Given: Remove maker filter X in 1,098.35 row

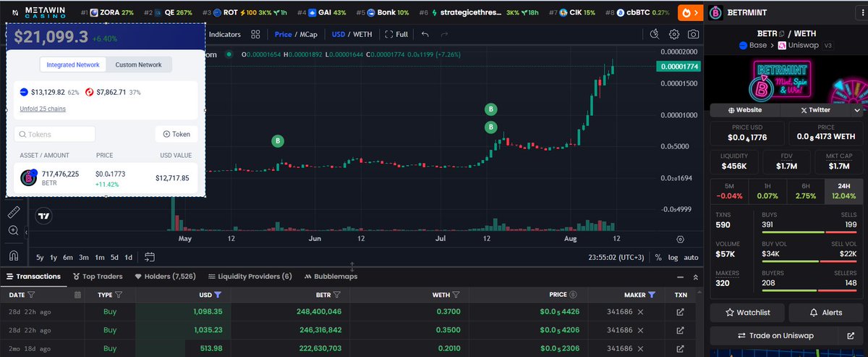Looking at the screenshot, I should coord(640,311).
